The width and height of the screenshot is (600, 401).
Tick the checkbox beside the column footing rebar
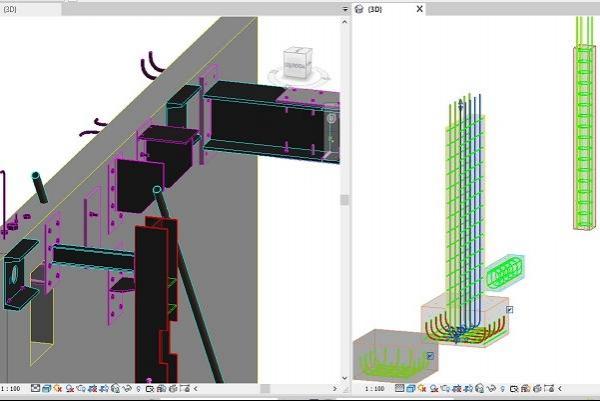click(510, 310)
